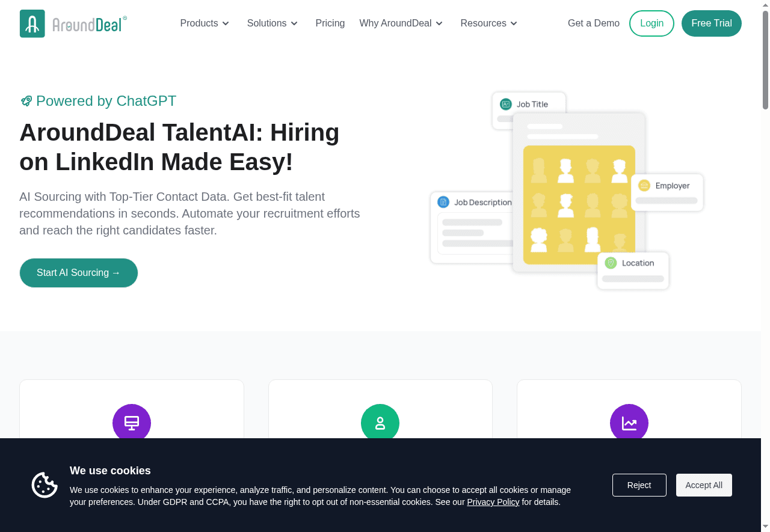Image resolution: width=770 pixels, height=532 pixels.
Task: Click the cookie icon in consent banner
Action: click(45, 485)
